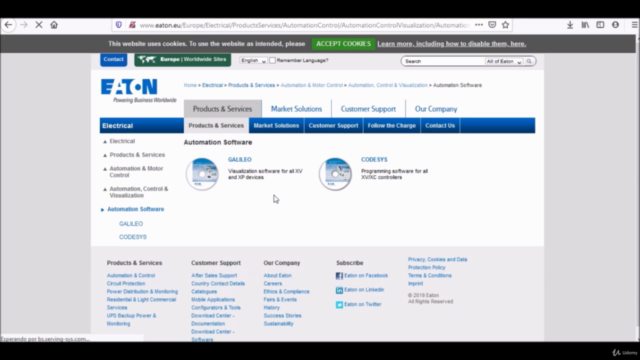Expand the Automation Software sidebar arrow
Image resolution: width=640 pixels, height=360 pixels.
[102, 210]
